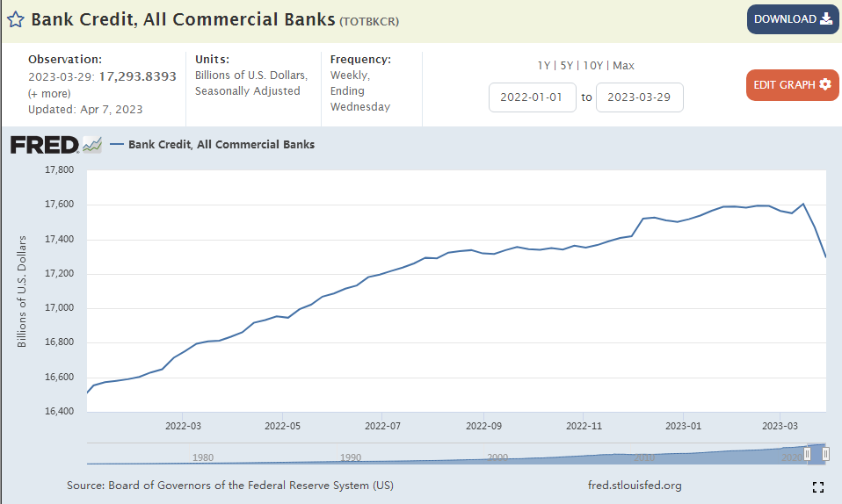Click 2000 in the timeline navigator
Viewport: 842px width, 504px height.
coord(497,457)
